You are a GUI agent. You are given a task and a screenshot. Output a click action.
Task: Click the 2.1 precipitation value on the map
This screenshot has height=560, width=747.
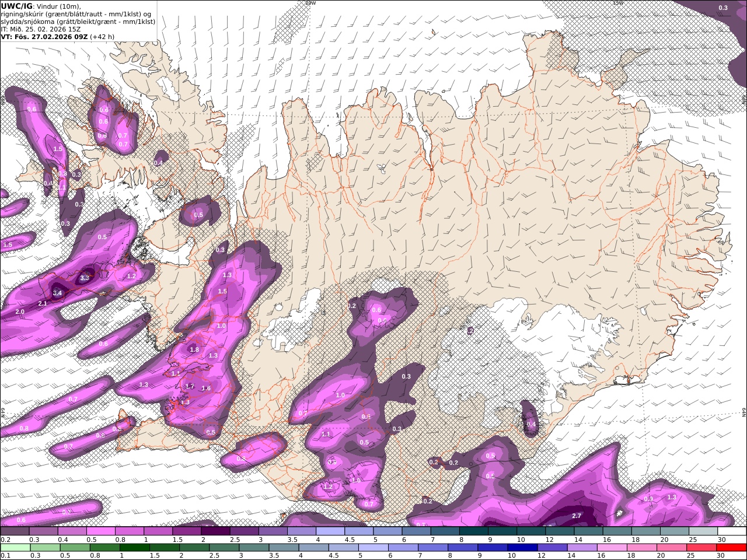coord(43,303)
